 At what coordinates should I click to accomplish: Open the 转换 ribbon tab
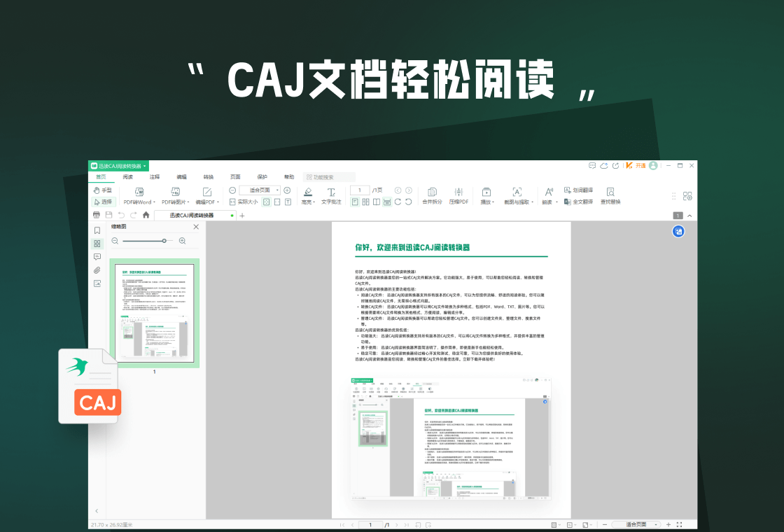pos(209,177)
